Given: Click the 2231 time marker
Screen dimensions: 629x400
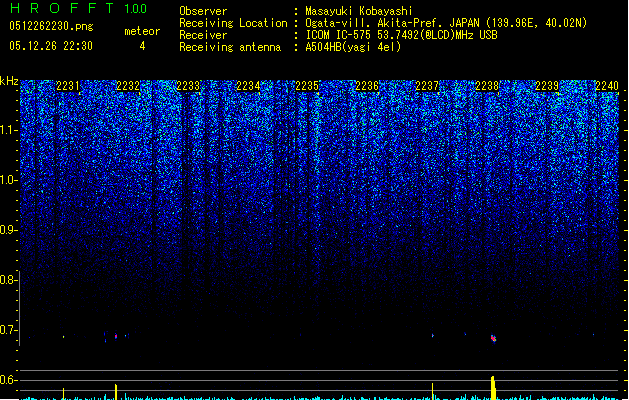Looking at the screenshot, I should [67, 86].
